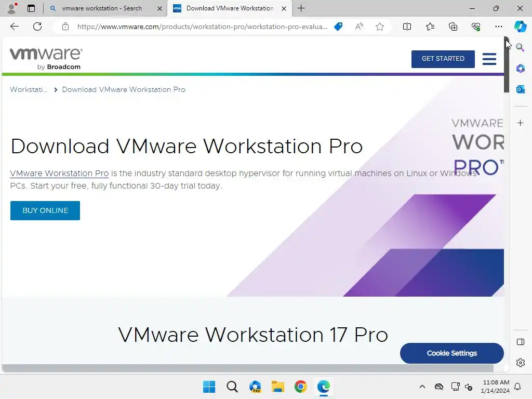Open the Outlook PRE taskbar icon
Viewport: 532px width, 399px height.
[255, 387]
